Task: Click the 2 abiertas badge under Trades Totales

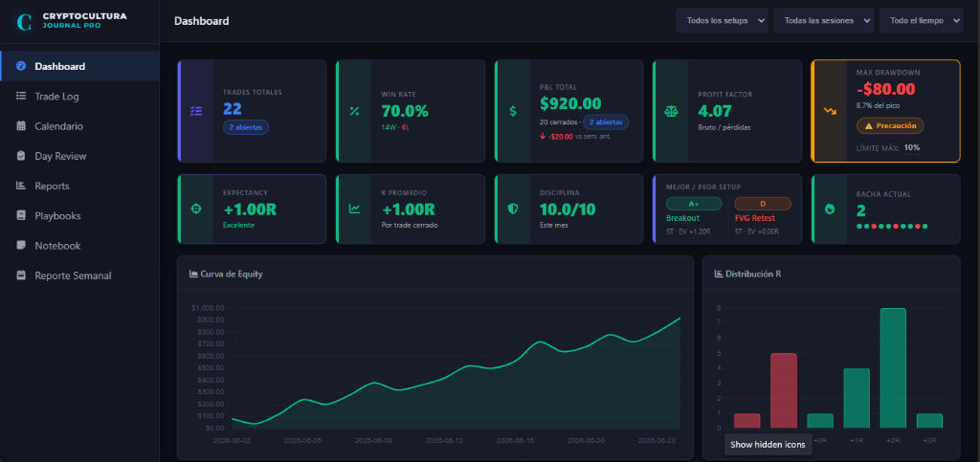Action: (x=246, y=127)
